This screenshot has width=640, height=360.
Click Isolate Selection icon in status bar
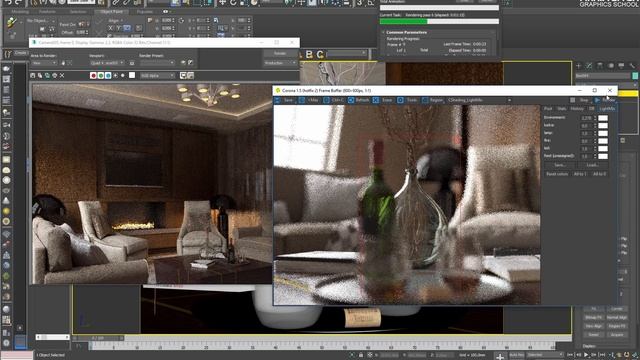(x=352, y=355)
